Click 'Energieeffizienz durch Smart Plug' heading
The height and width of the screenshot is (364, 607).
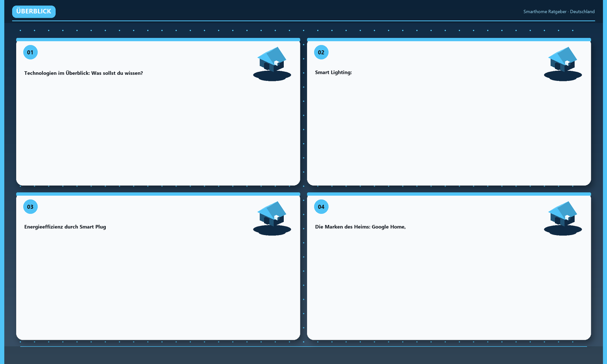65,227
